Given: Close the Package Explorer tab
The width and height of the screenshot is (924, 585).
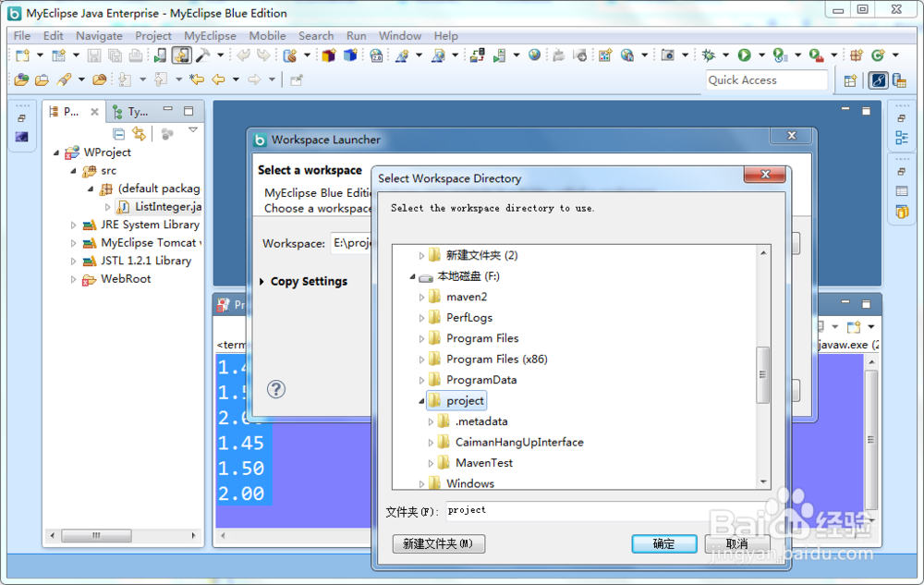Looking at the screenshot, I should tap(94, 111).
